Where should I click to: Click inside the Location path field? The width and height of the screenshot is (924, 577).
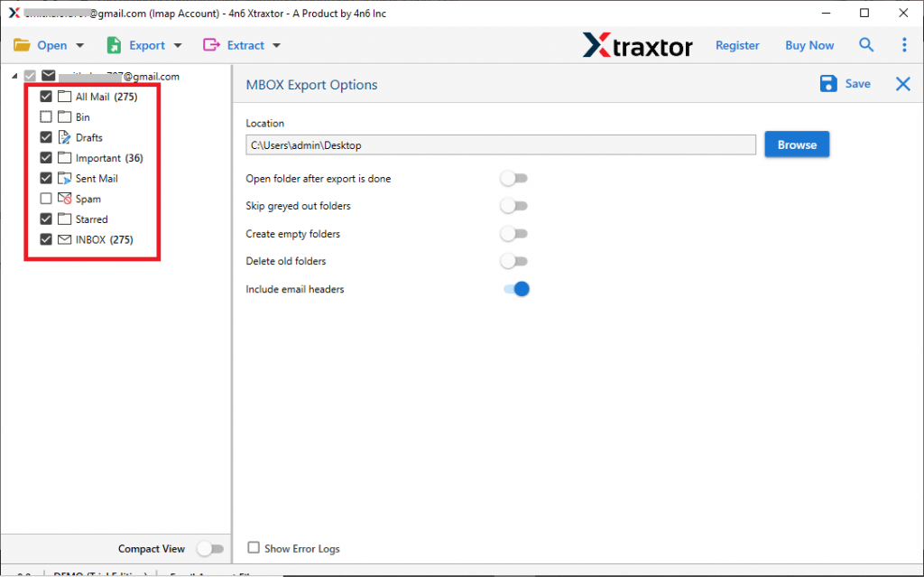pyautogui.click(x=501, y=144)
